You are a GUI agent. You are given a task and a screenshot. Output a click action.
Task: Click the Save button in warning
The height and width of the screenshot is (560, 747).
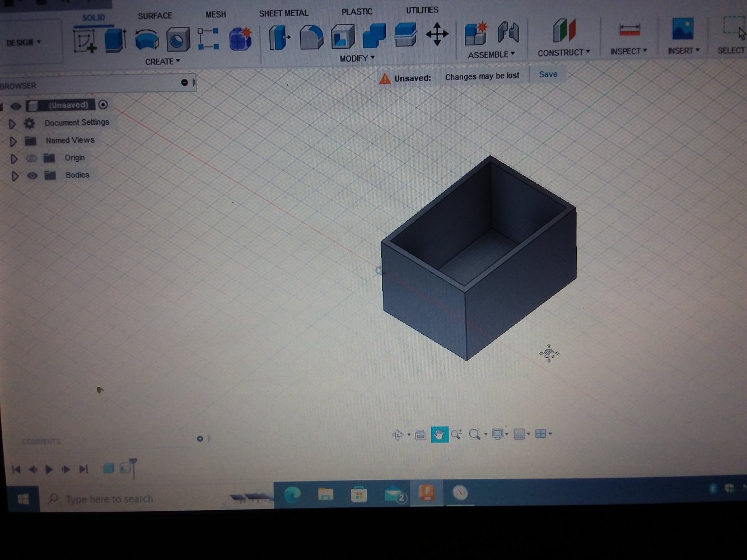pos(548,74)
